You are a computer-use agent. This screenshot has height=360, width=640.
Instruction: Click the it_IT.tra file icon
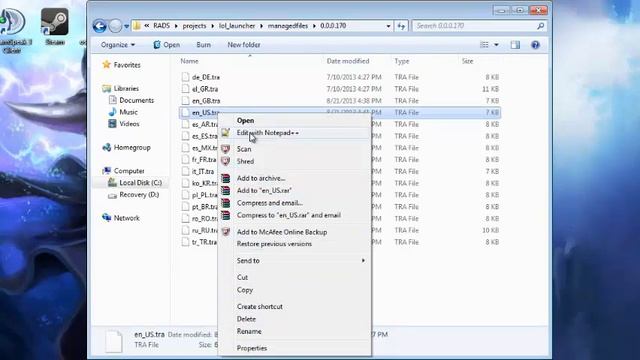185,171
